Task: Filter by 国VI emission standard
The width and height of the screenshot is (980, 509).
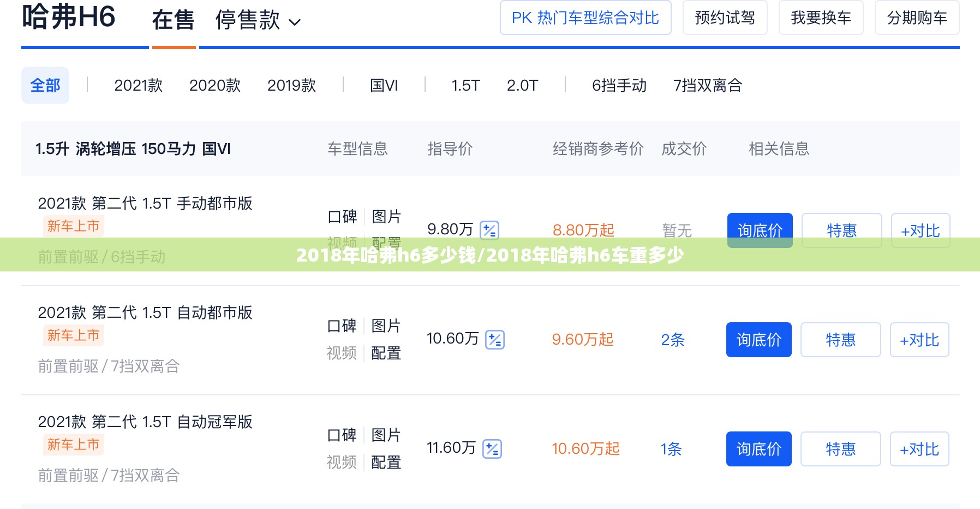Action: (x=384, y=85)
